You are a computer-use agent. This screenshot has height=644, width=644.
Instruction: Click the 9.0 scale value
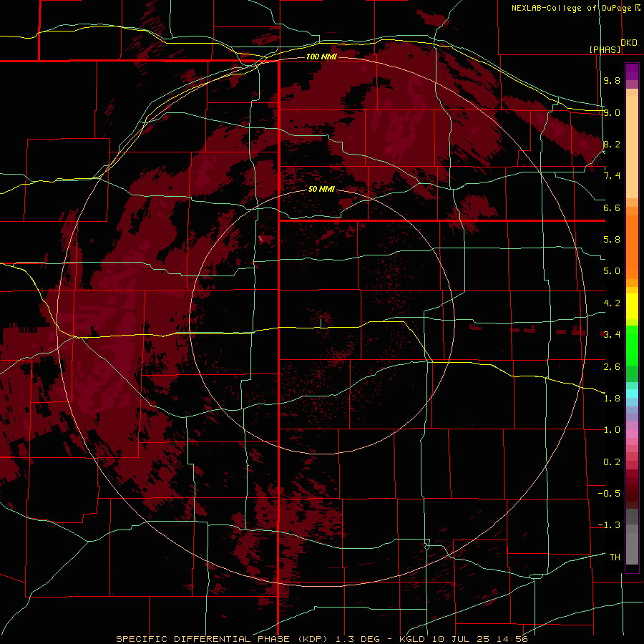coord(612,112)
